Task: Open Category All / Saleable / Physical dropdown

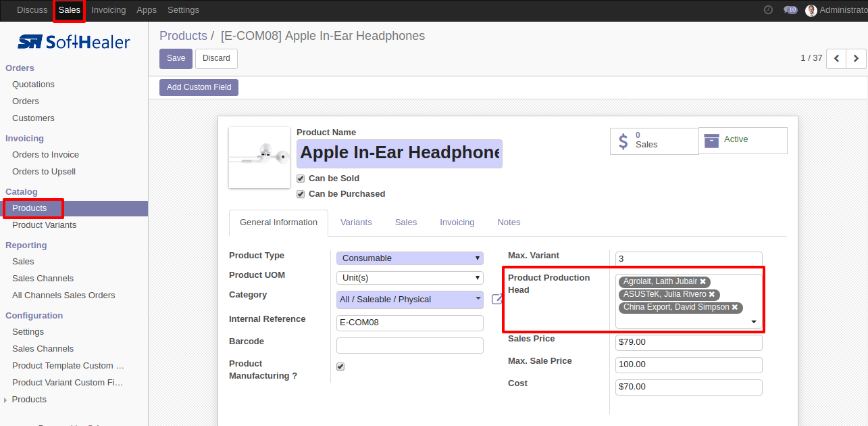Action: [x=410, y=300]
